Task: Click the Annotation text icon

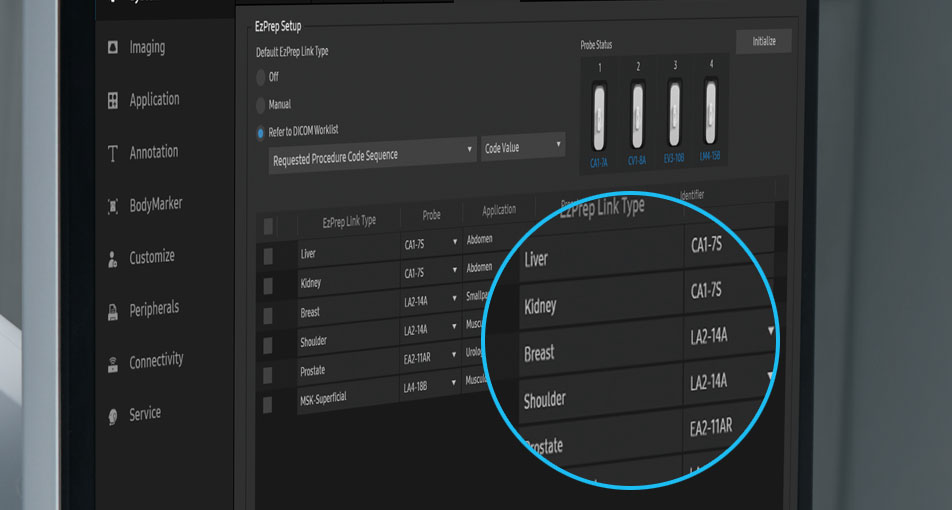Action: coord(112,153)
